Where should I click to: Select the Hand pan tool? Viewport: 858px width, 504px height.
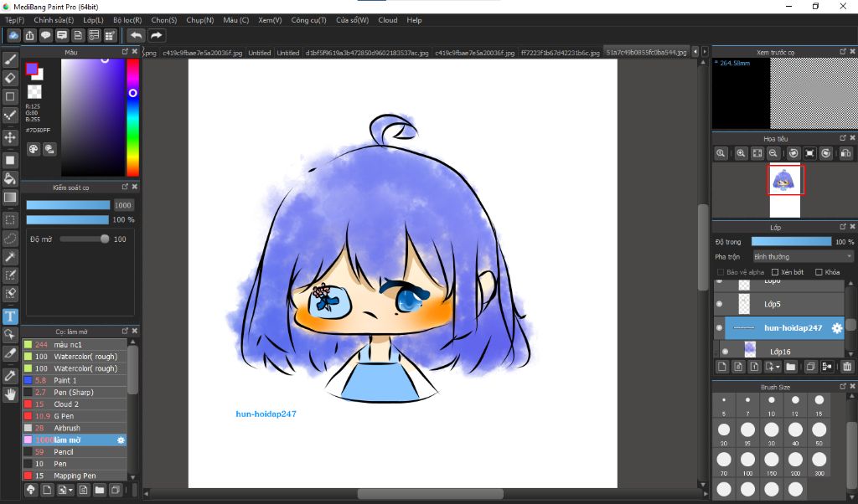[10, 394]
